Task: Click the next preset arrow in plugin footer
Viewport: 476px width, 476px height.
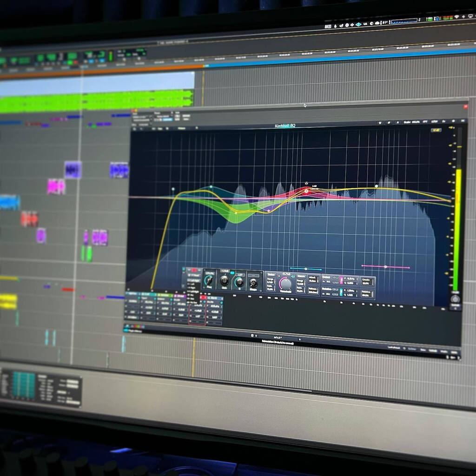Action: (300, 339)
